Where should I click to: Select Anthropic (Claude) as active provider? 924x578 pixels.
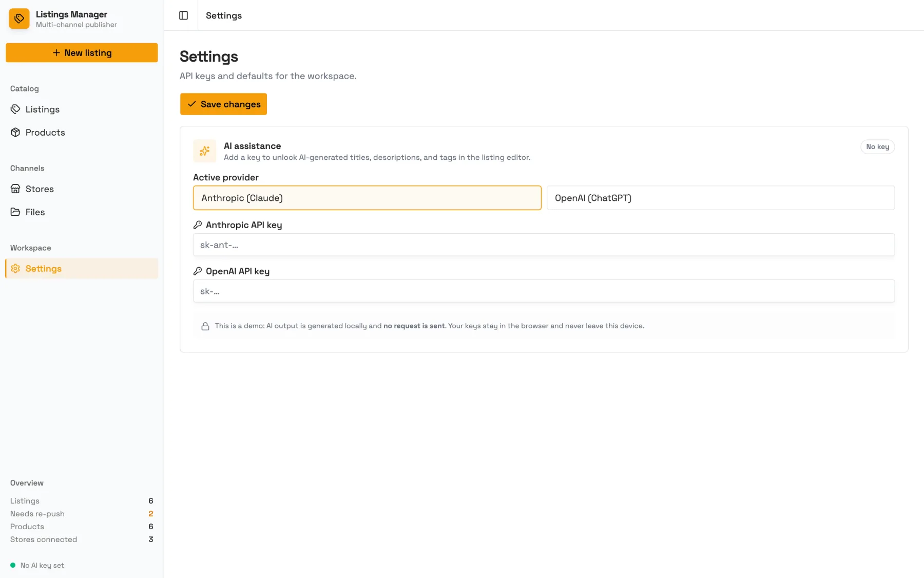click(x=367, y=198)
